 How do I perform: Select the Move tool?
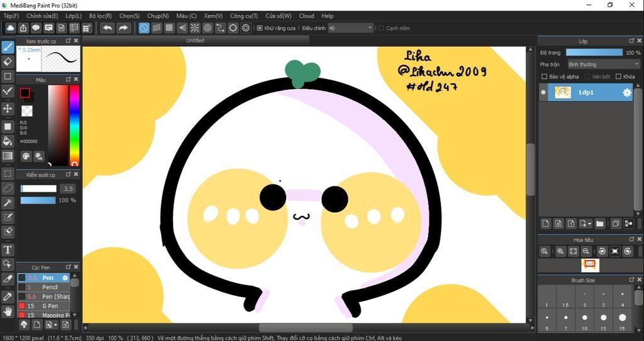[x=8, y=109]
